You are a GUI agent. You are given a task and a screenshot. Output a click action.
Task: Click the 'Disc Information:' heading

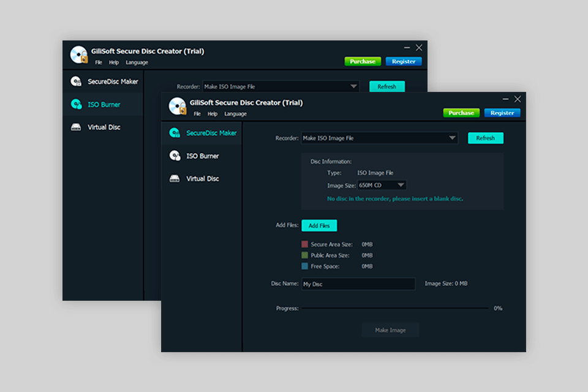click(x=331, y=162)
